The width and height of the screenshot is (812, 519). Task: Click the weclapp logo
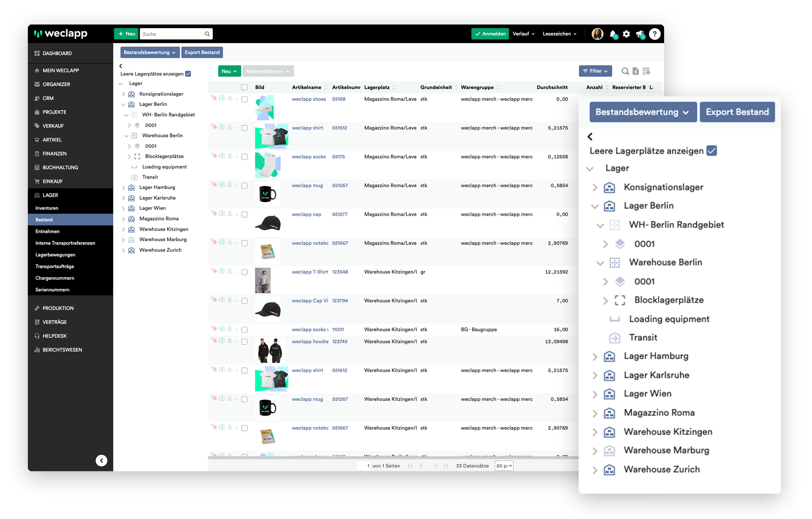pos(61,34)
